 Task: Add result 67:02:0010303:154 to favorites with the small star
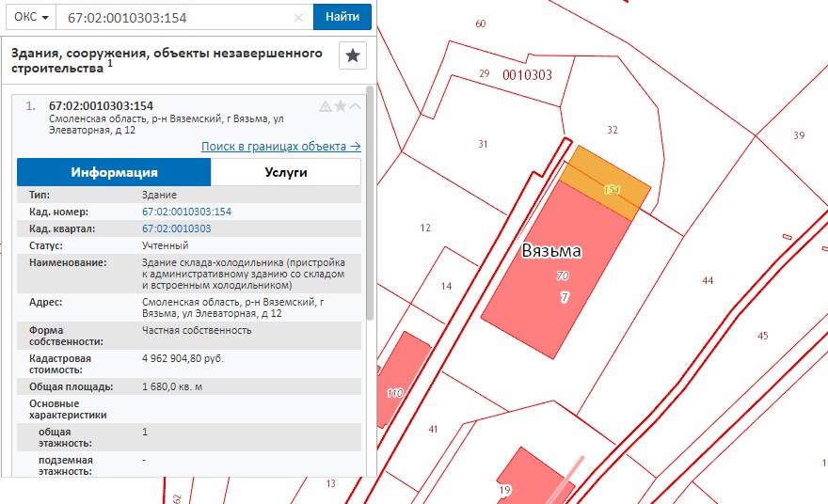[x=341, y=106]
